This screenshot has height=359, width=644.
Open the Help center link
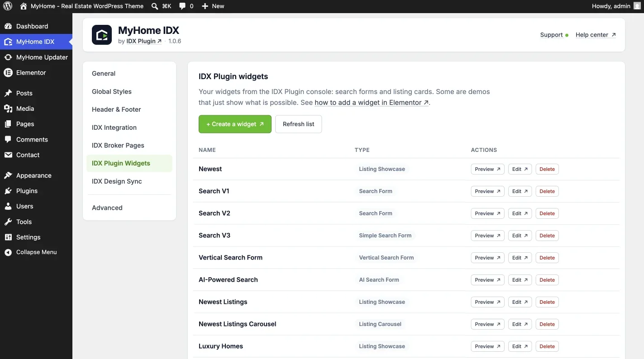pyautogui.click(x=596, y=35)
